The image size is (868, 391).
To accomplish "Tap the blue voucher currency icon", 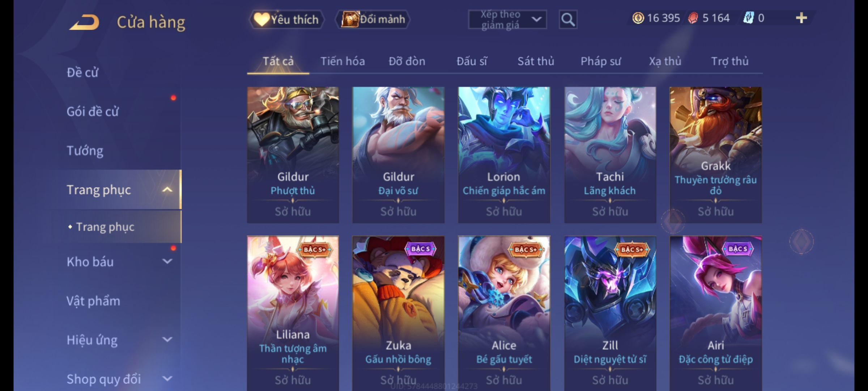I will point(748,18).
